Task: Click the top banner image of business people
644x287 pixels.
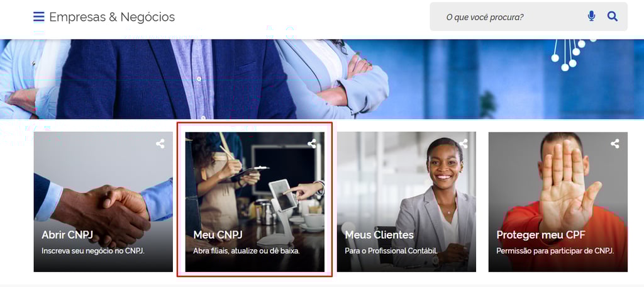Action: (x=322, y=79)
